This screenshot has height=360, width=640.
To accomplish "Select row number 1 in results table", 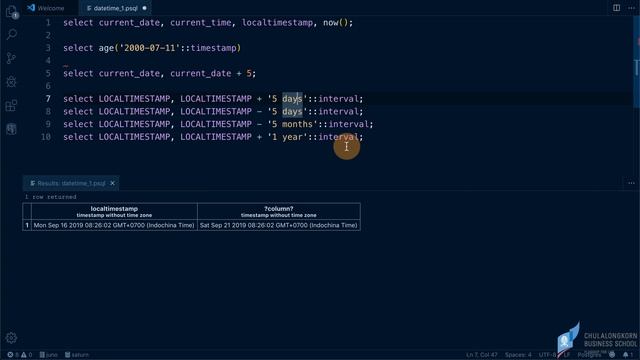I will [x=27, y=225].
